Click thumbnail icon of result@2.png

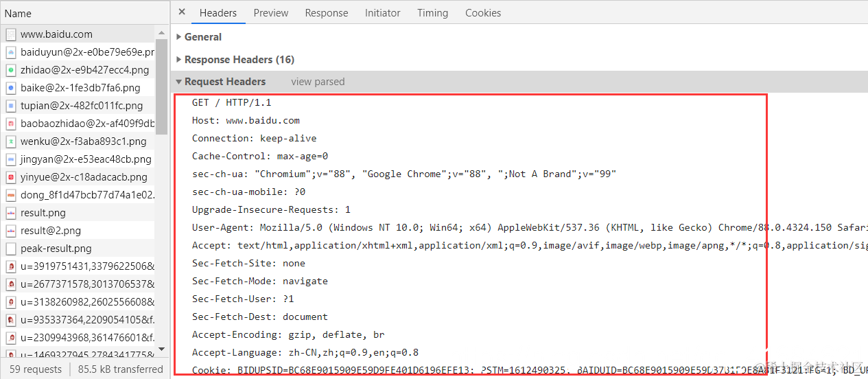point(11,231)
